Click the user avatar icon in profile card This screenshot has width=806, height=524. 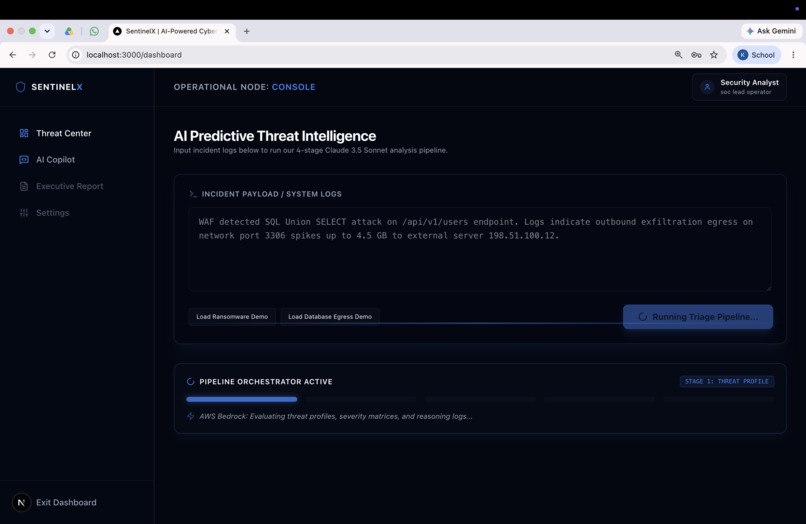tap(707, 87)
